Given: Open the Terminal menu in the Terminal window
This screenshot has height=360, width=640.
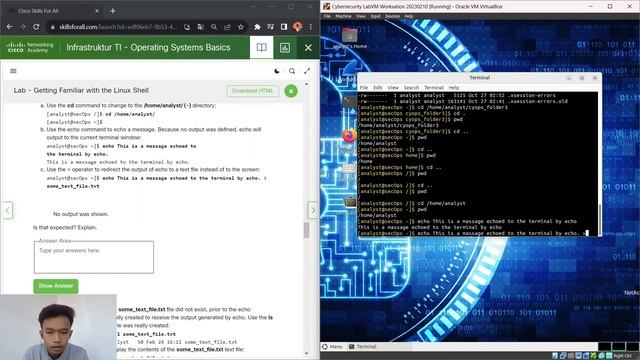Looking at the screenshot, I should (x=434, y=88).
